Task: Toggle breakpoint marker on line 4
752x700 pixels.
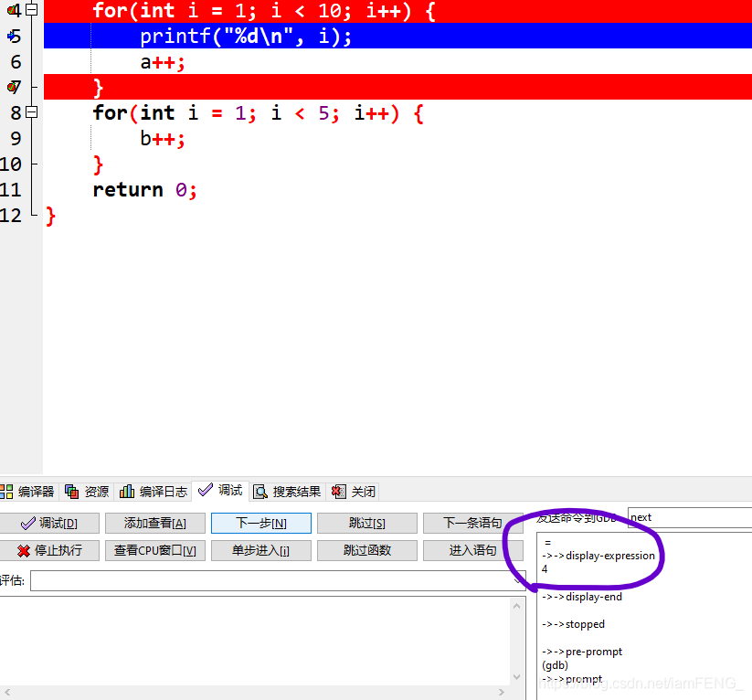Action: click(13, 10)
